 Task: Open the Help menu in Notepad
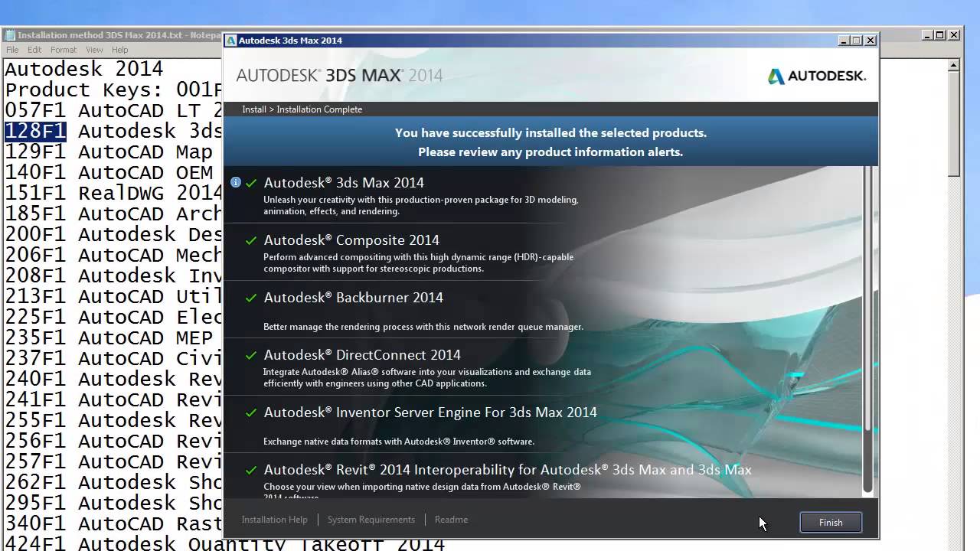pos(120,50)
